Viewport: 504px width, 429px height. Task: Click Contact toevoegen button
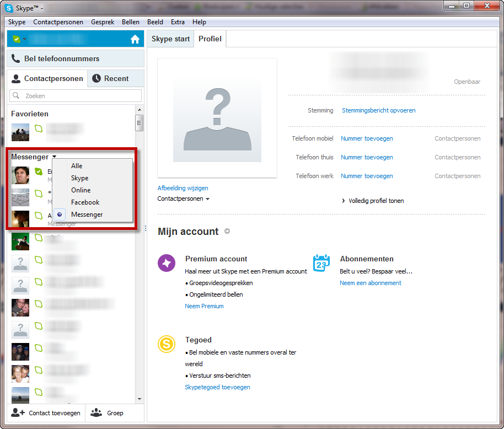pos(46,413)
